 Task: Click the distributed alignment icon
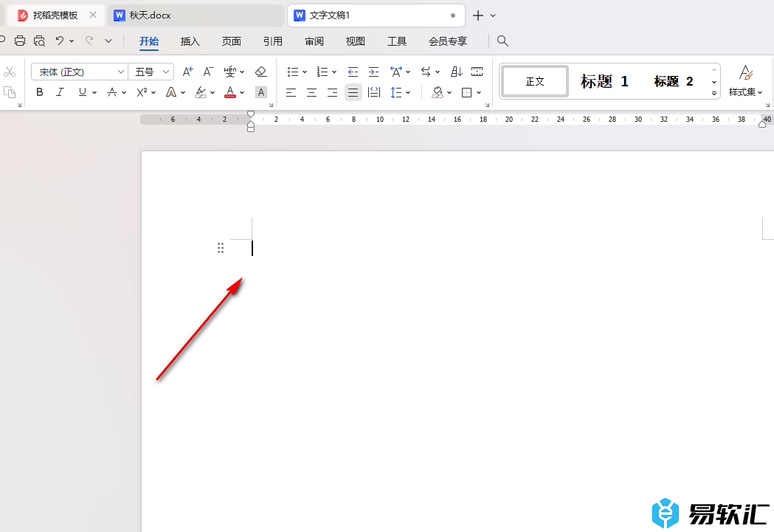click(374, 92)
